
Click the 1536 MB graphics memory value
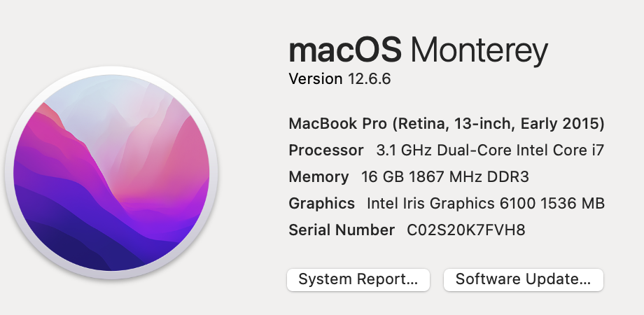pyautogui.click(x=572, y=203)
